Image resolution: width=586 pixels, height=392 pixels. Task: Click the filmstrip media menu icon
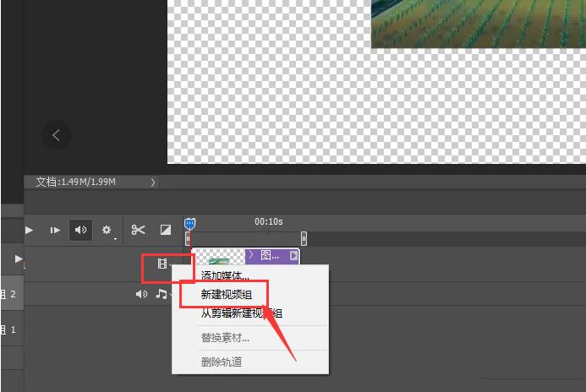(x=162, y=264)
